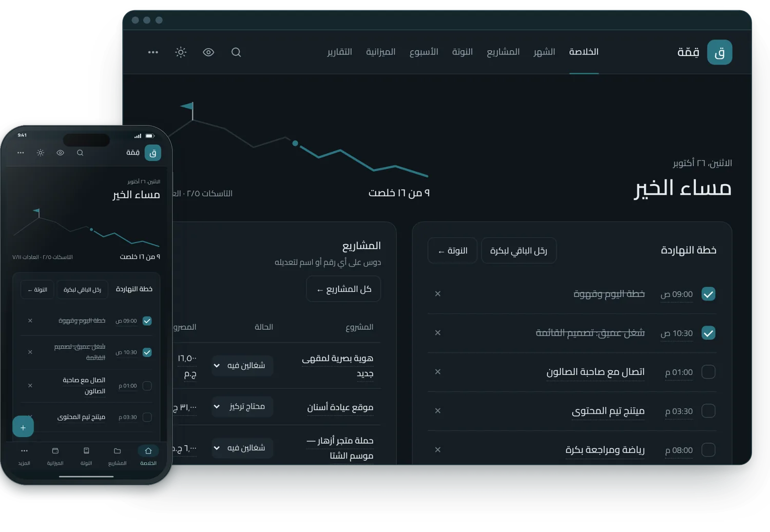Open the desktop header three-dots menu
This screenshot has height=532, width=770.
pos(153,52)
